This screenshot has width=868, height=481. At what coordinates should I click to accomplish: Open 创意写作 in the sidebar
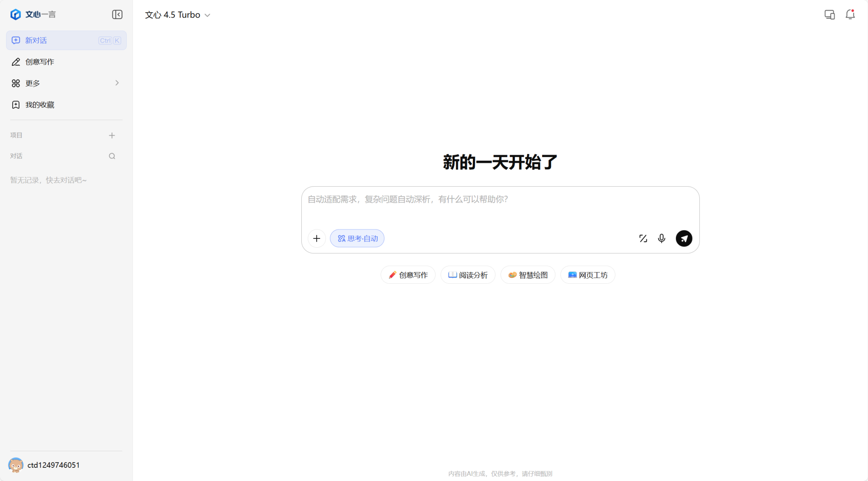pos(39,62)
